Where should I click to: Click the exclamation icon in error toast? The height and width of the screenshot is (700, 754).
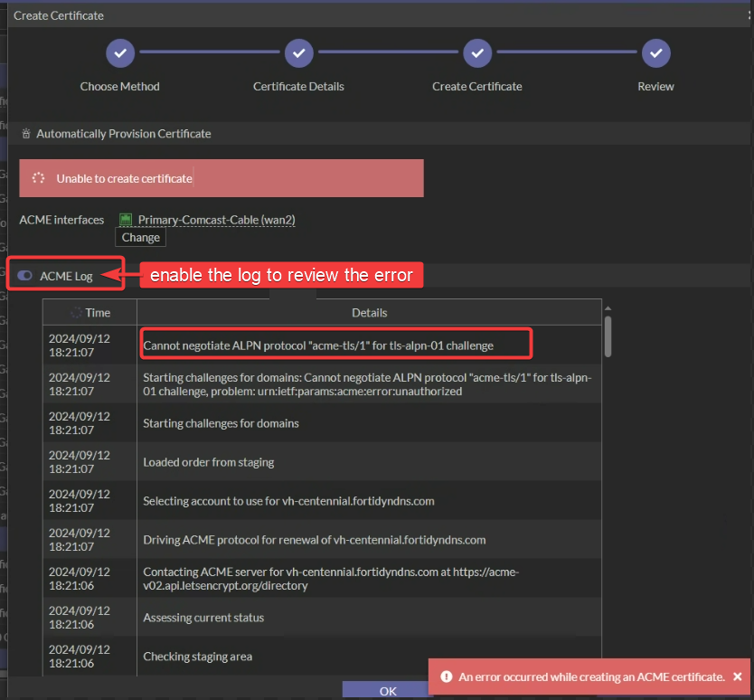click(x=447, y=676)
